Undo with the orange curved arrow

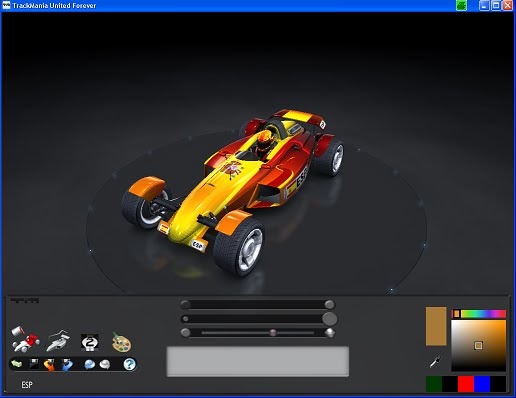tap(50, 365)
